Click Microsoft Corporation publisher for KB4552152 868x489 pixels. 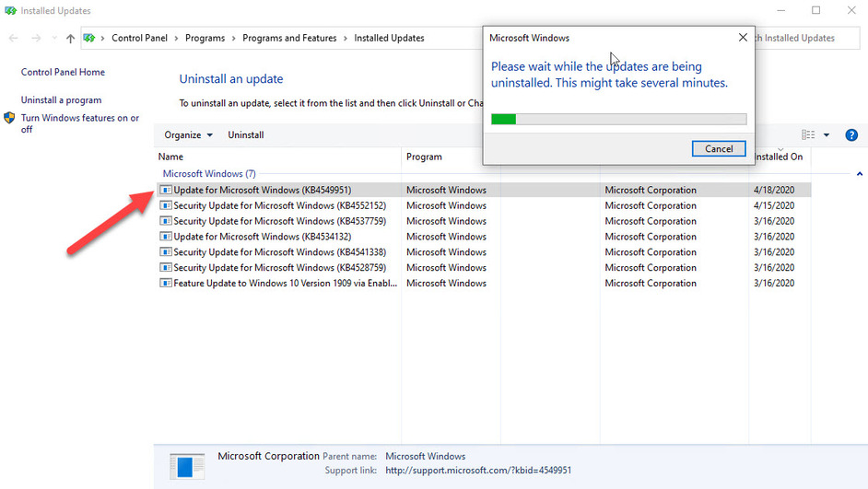pos(651,205)
